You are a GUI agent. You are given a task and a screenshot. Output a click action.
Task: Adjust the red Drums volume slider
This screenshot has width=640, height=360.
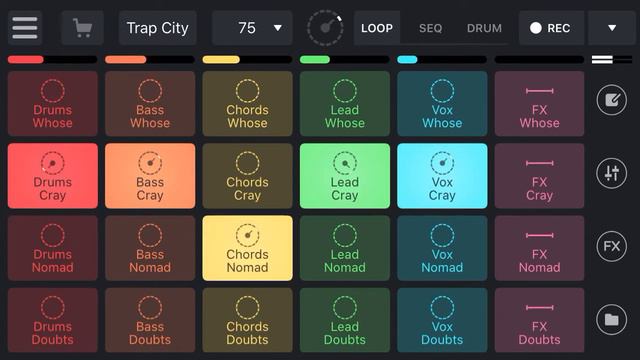click(53, 60)
